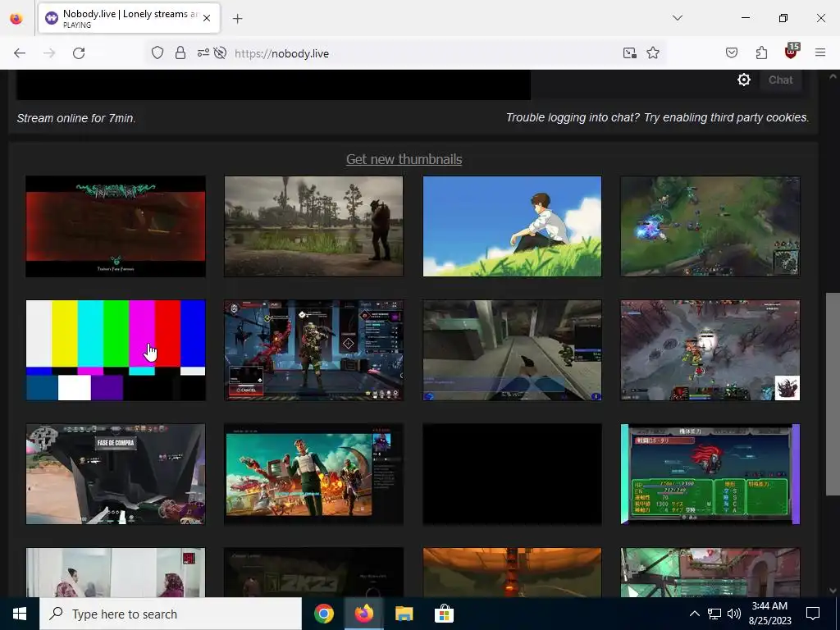The height and width of the screenshot is (630, 840).
Task: Open the tracking protection shield icon
Action: pyautogui.click(x=157, y=53)
